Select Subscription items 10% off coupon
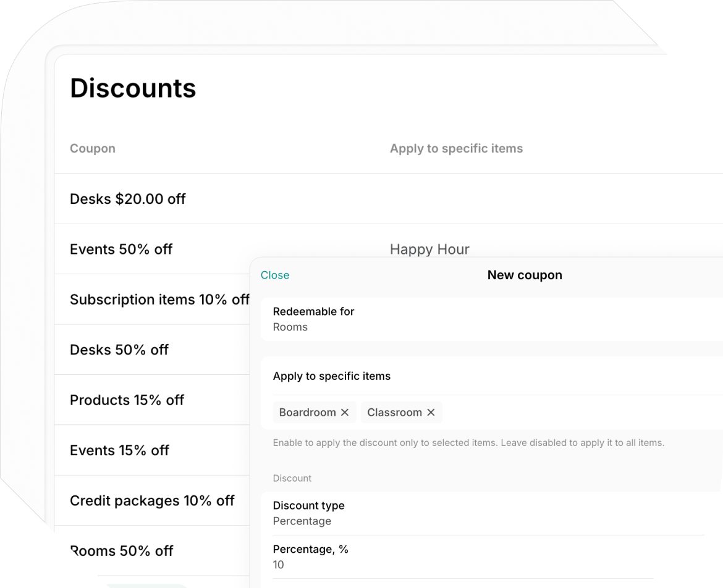Screen dimensions: 723x588 (x=159, y=300)
